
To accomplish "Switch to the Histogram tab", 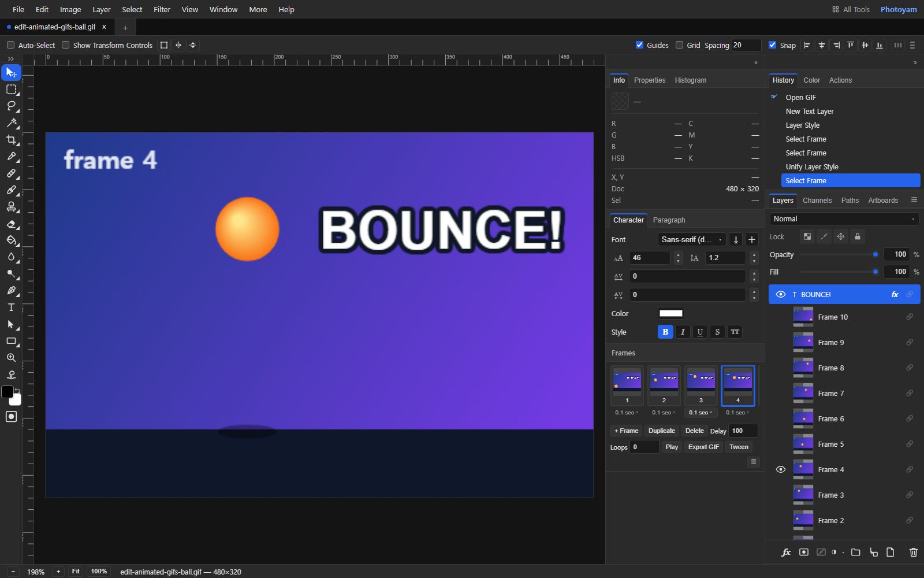I will click(691, 80).
